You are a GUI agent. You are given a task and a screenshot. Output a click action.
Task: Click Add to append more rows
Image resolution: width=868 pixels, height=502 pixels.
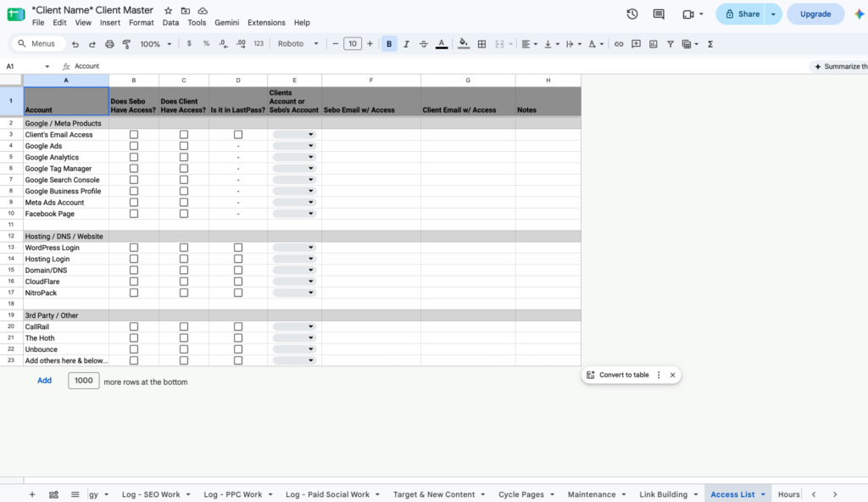tap(44, 381)
